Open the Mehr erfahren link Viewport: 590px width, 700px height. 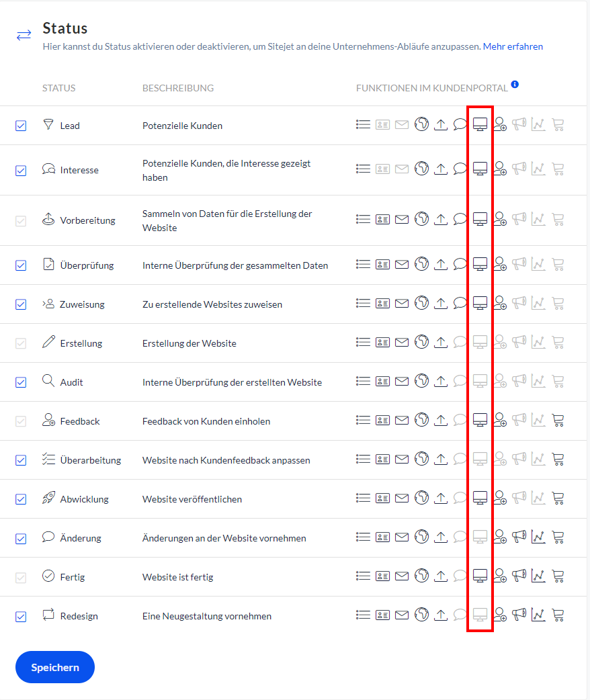click(513, 46)
